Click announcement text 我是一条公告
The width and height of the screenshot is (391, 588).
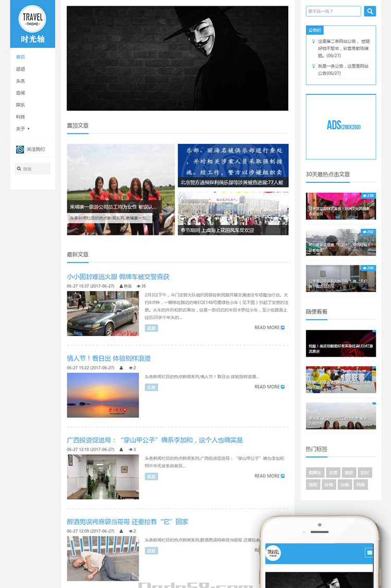tap(343, 69)
